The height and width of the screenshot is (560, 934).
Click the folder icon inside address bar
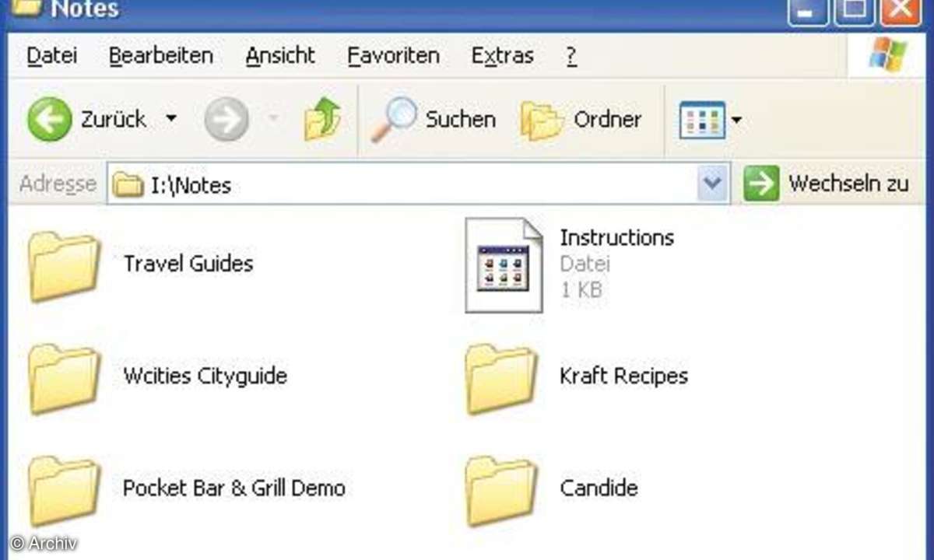coord(128,185)
